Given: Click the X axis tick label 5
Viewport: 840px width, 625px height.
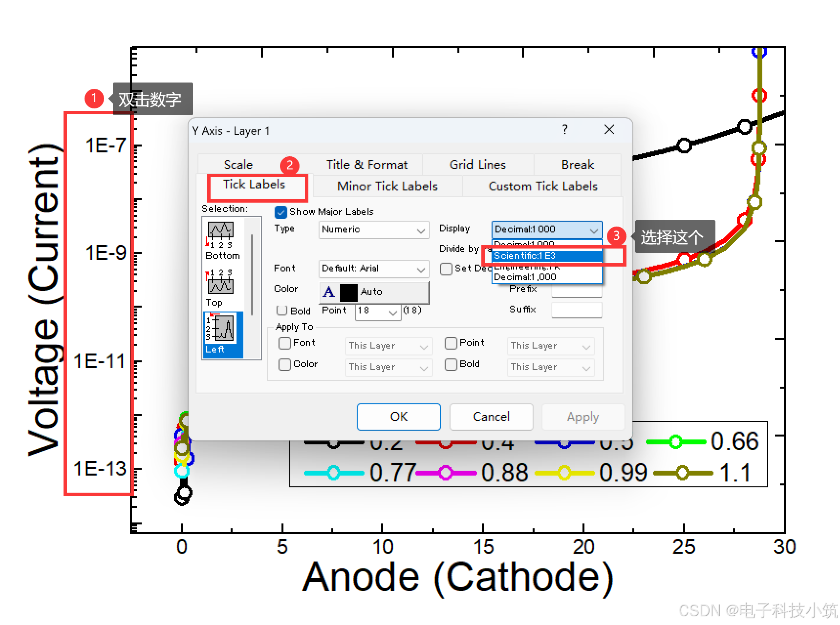Looking at the screenshot, I should tap(282, 547).
